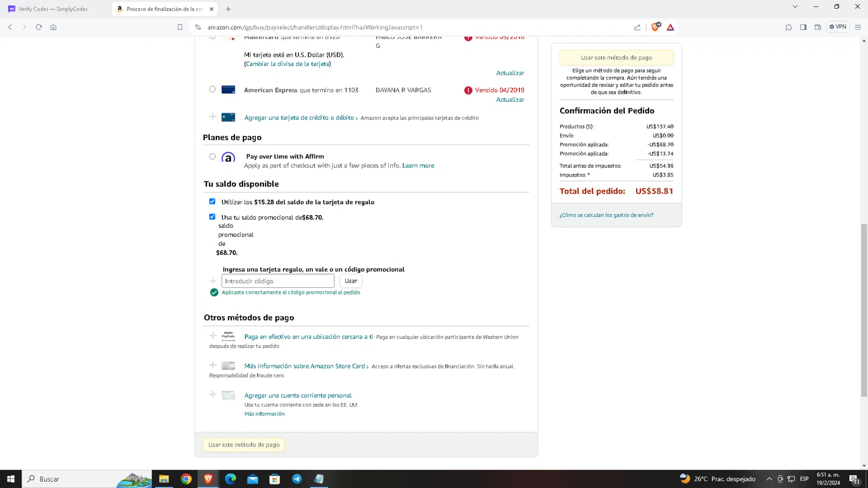The height and width of the screenshot is (488, 868).
Task: Open Microsoft Store from taskbar
Action: pos(274,479)
